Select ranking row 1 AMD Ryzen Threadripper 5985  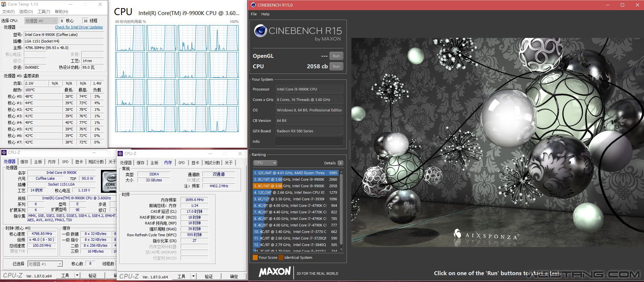point(296,173)
